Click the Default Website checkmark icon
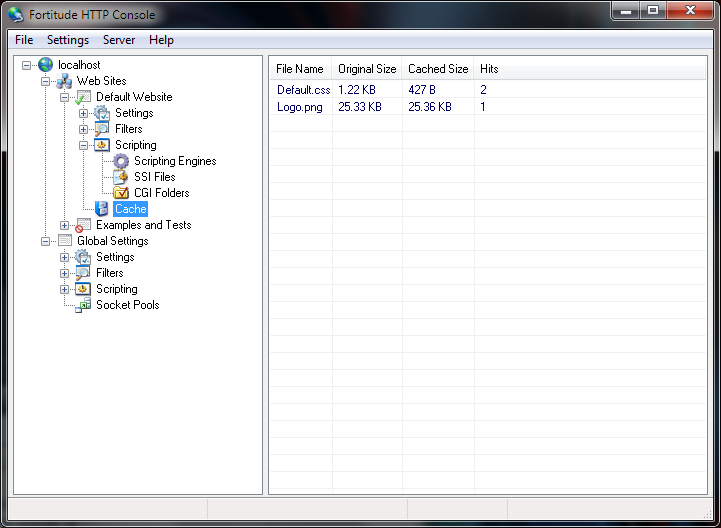This screenshot has width=721, height=528. (x=83, y=97)
